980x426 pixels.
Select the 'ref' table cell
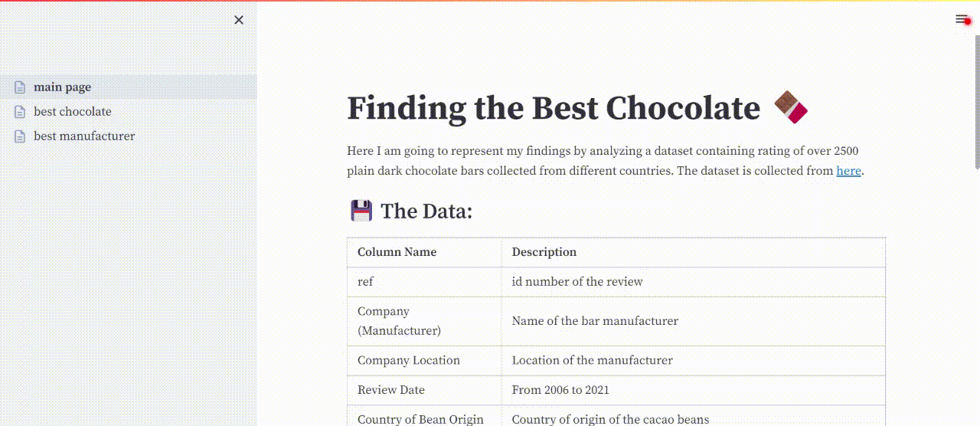coord(424,282)
